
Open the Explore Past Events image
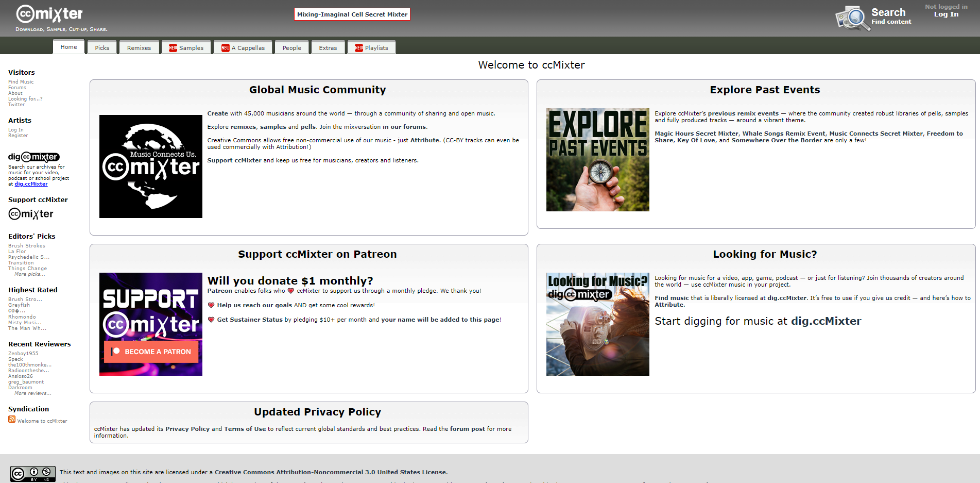(x=597, y=160)
